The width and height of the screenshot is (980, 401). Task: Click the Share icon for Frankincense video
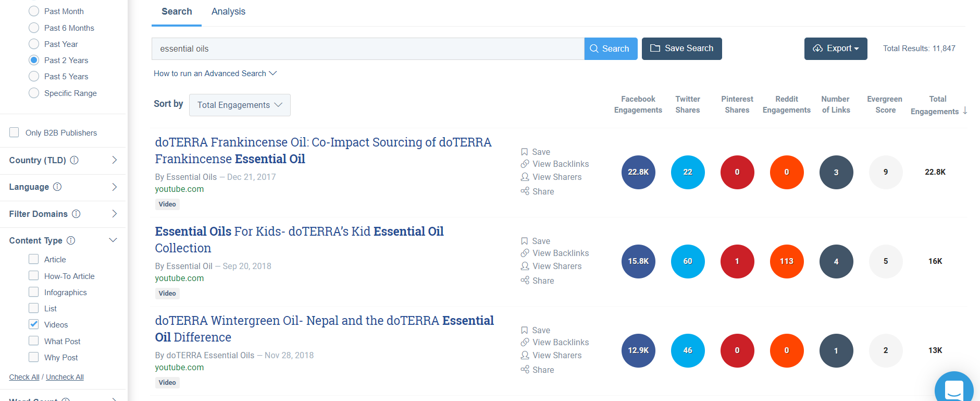click(x=525, y=191)
